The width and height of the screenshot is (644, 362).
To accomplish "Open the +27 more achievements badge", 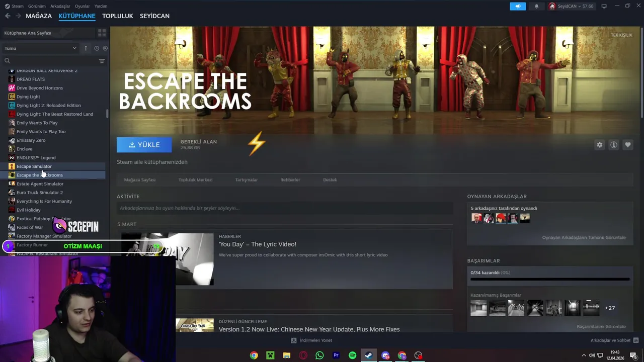I will click(610, 308).
